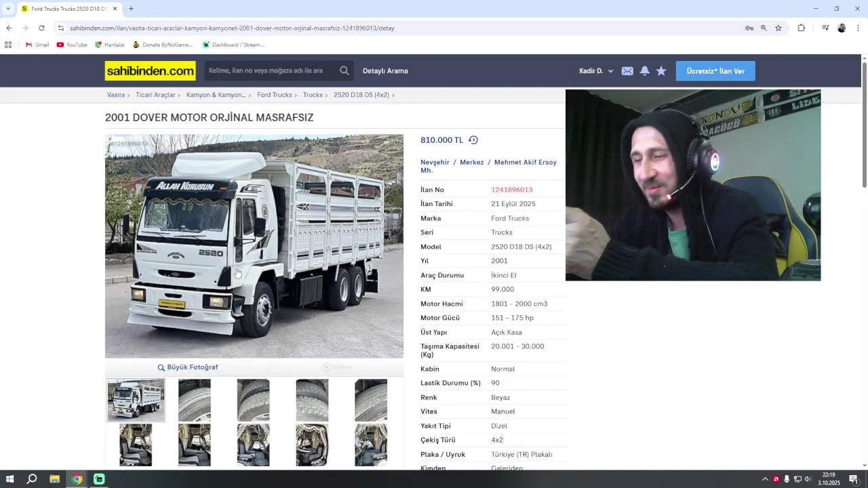Expand Kadir D. account dropdown

[596, 71]
